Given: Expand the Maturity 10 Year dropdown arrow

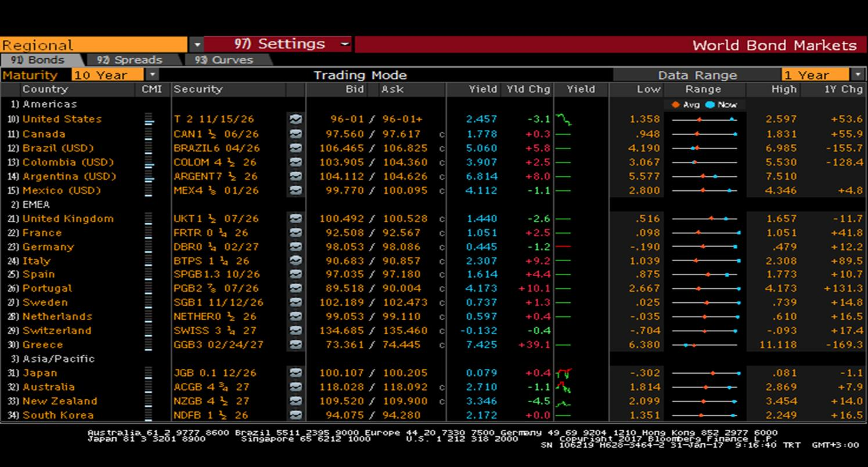Looking at the screenshot, I should (x=152, y=75).
